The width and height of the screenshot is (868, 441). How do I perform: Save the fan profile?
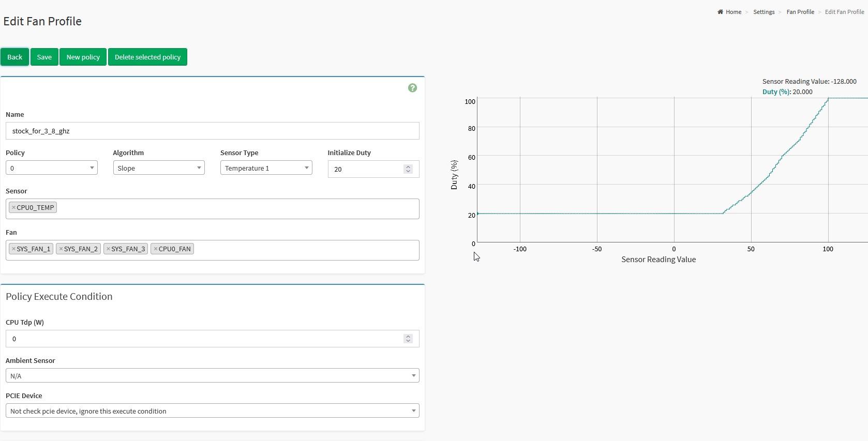(x=44, y=57)
